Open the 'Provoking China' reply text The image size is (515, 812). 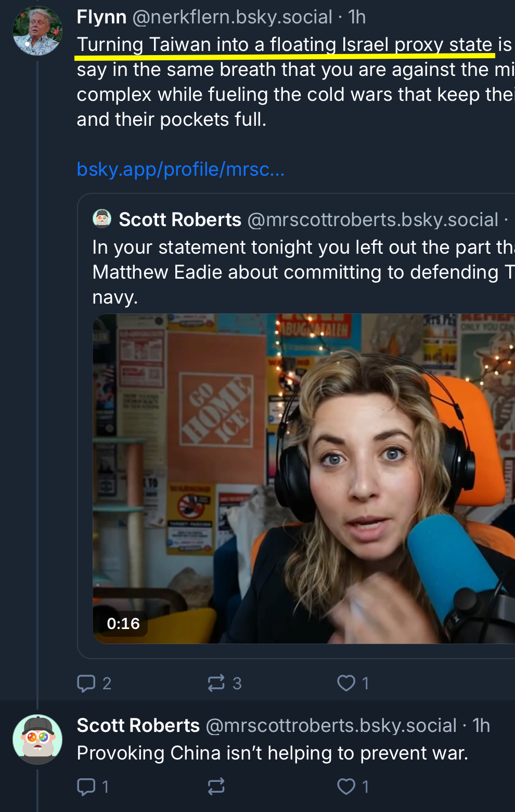(272, 753)
